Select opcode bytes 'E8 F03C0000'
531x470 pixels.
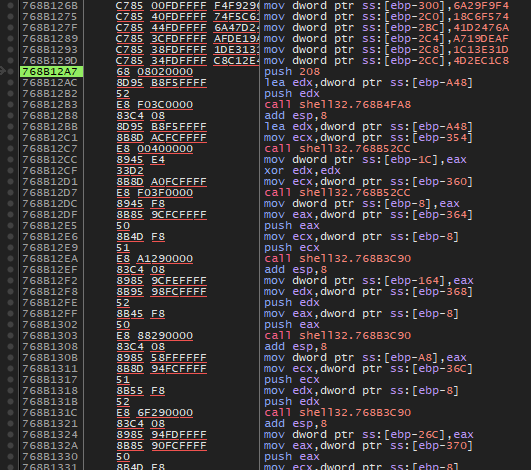coord(155,105)
